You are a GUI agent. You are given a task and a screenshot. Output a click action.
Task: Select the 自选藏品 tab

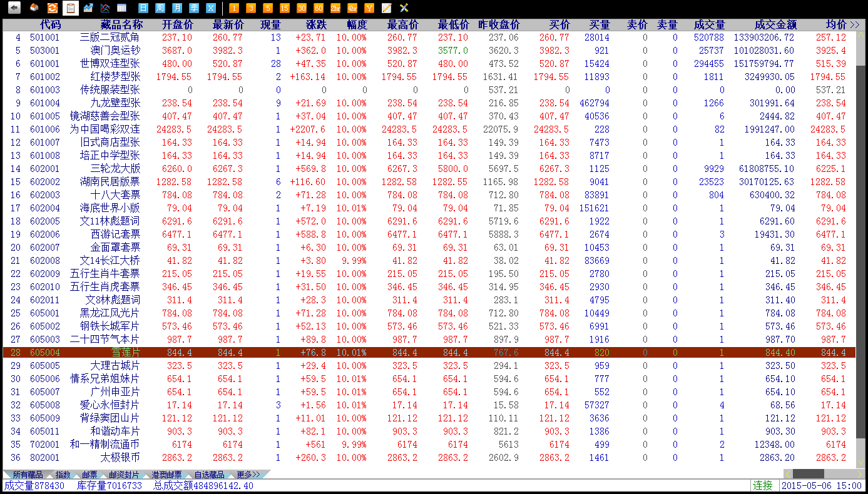209,475
